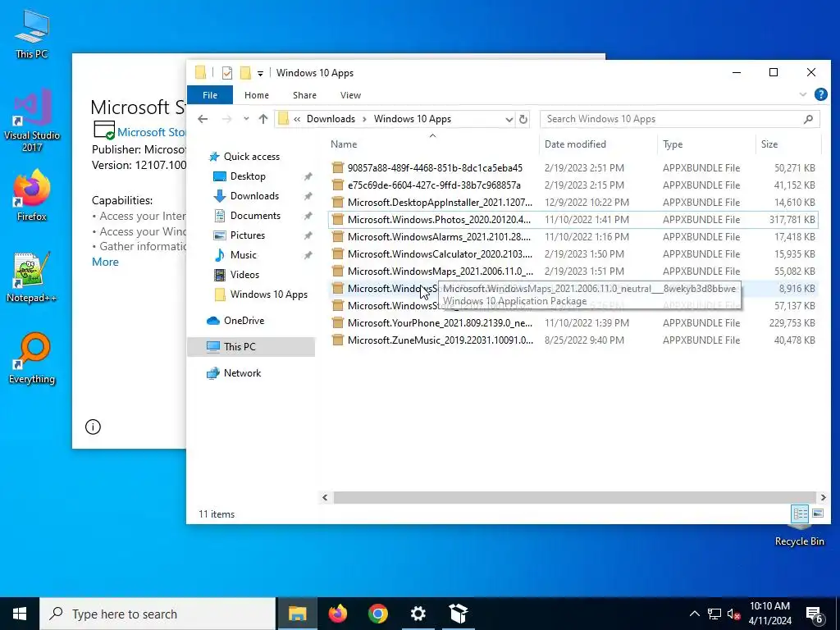Click the Downloads breadcrumb in the address bar
The width and height of the screenshot is (840, 630).
pos(331,119)
